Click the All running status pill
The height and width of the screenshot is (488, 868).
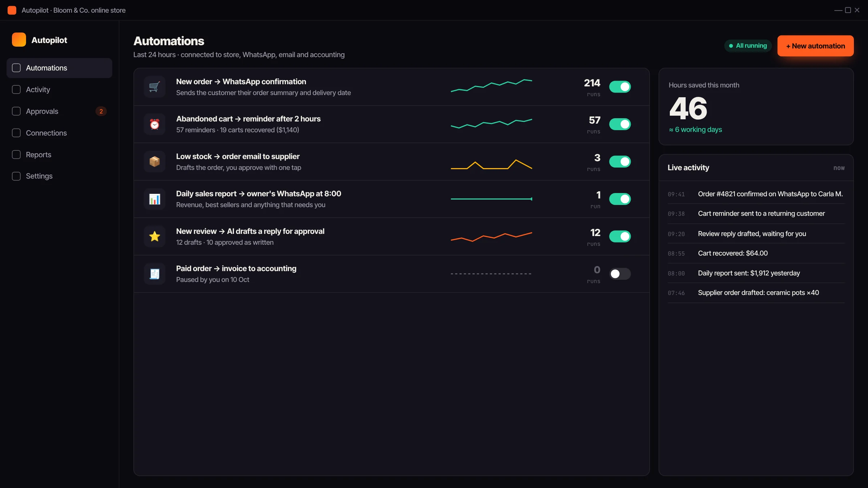[748, 46]
